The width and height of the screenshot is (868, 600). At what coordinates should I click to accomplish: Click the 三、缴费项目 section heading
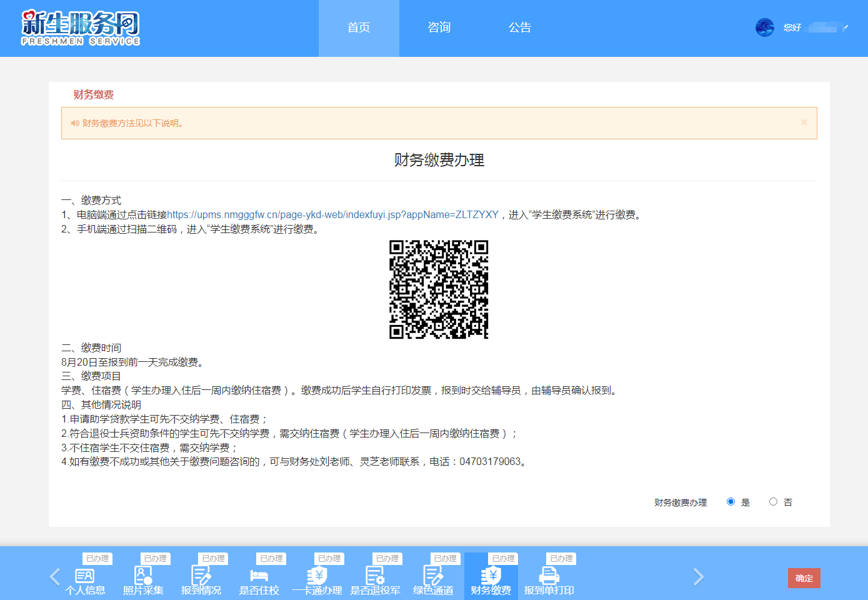point(91,376)
